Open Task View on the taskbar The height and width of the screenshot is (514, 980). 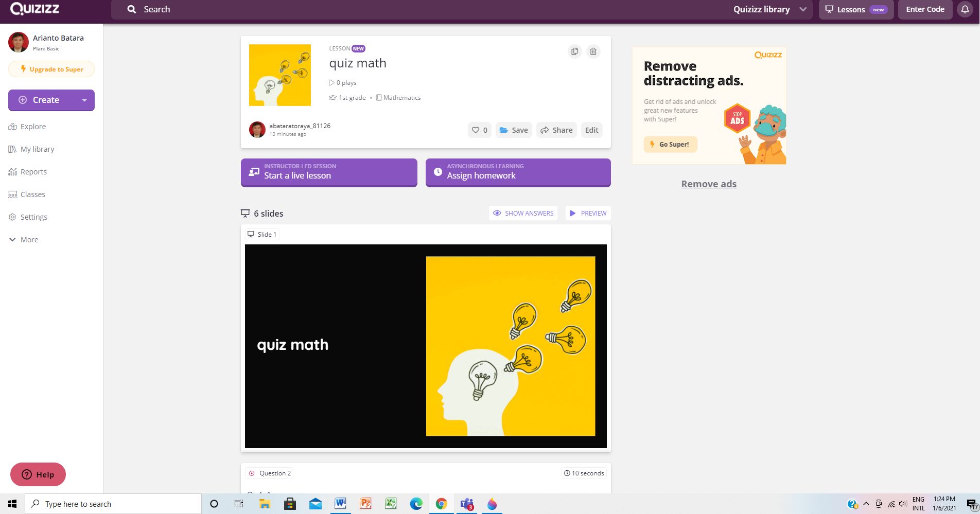point(239,504)
